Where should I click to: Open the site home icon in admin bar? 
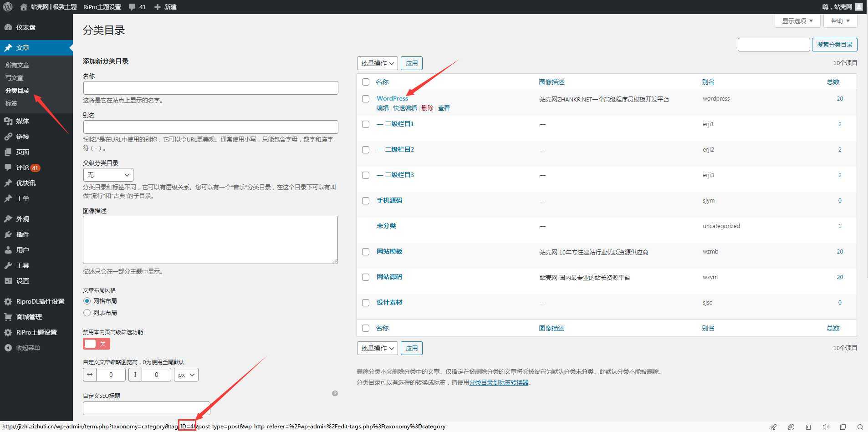24,7
